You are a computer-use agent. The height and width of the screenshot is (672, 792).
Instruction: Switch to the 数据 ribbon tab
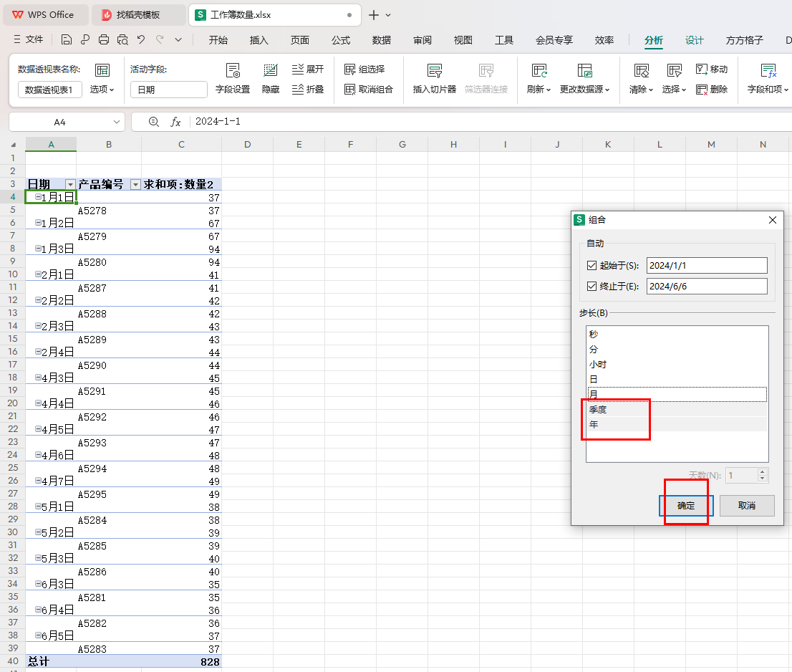coord(382,40)
